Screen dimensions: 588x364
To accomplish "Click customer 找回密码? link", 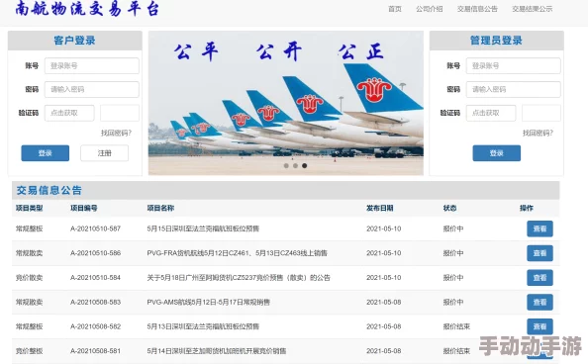I will coord(116,133).
